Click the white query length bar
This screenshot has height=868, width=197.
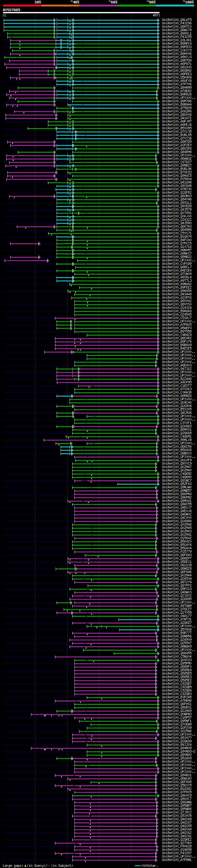click(81, 12)
